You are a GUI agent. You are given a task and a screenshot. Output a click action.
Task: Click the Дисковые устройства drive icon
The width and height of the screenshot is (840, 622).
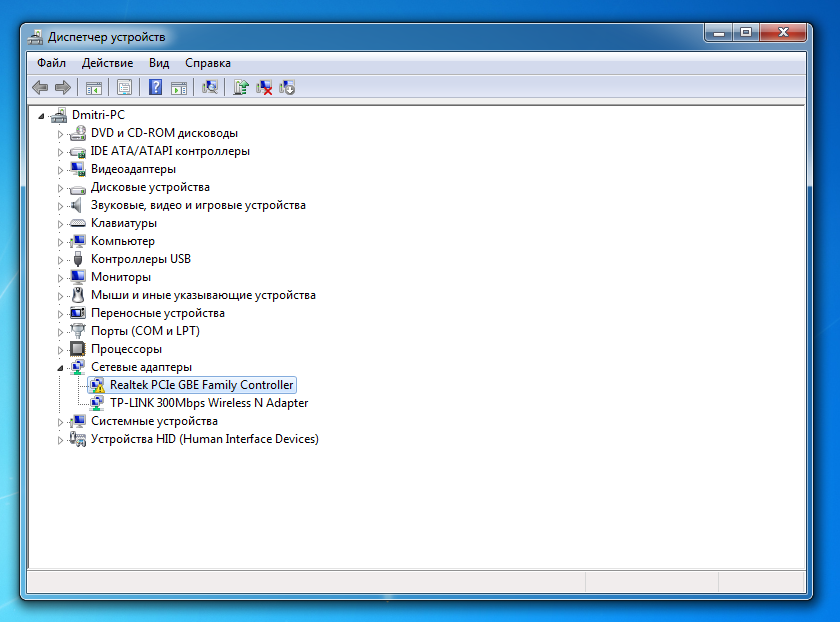click(x=78, y=189)
